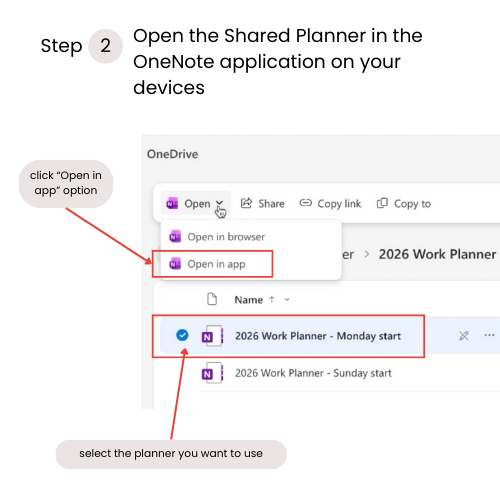
Task: Click the file type column icon
Action: pyautogui.click(x=212, y=299)
